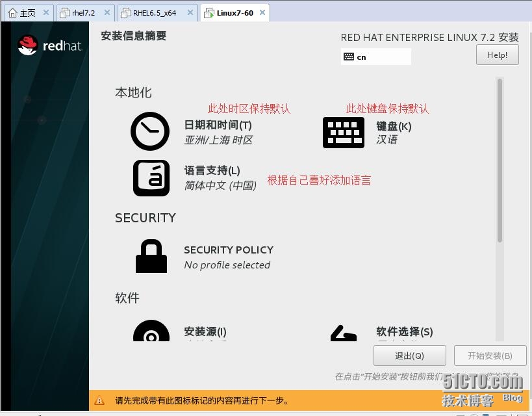
Task: Click the VM icon on rhel7.2 tab
Action: click(x=65, y=13)
